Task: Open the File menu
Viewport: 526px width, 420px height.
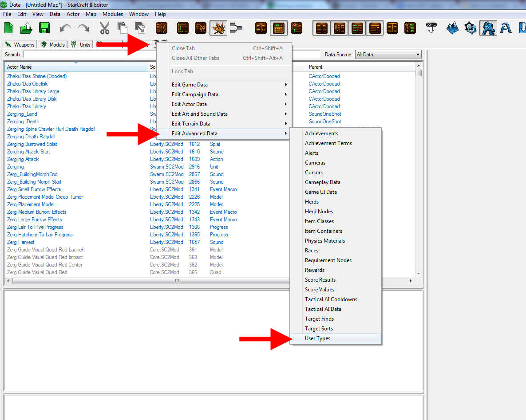Action: point(7,14)
